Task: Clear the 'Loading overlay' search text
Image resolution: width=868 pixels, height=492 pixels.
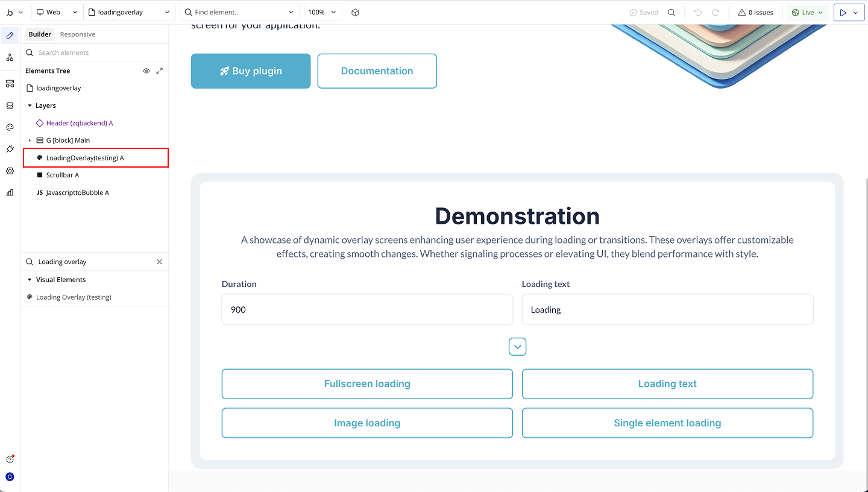Action: pos(160,262)
